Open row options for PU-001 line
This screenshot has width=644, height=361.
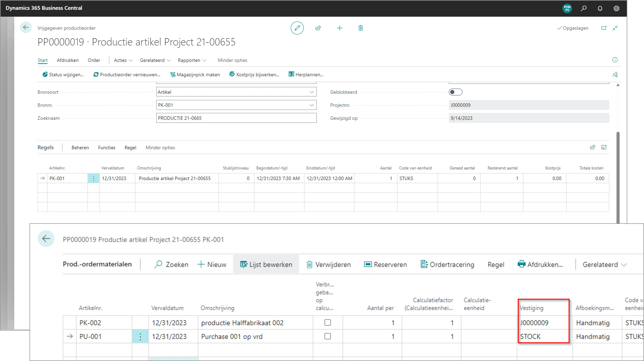click(140, 337)
